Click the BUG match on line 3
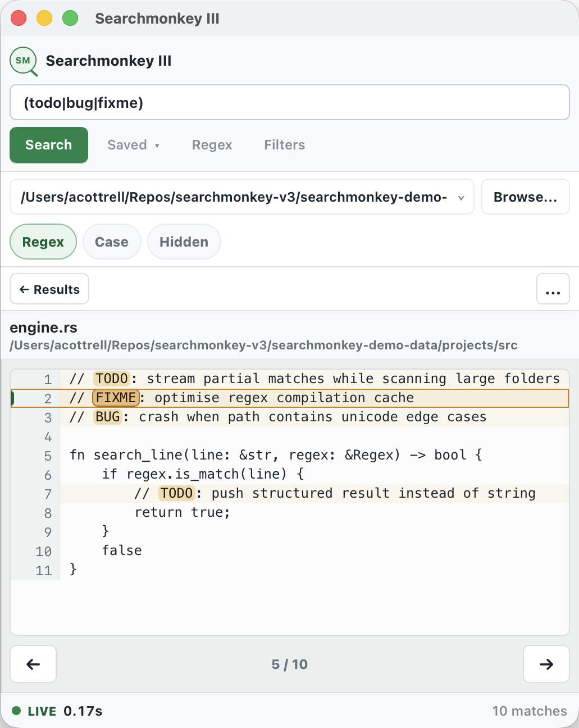579x728 pixels. click(x=108, y=417)
